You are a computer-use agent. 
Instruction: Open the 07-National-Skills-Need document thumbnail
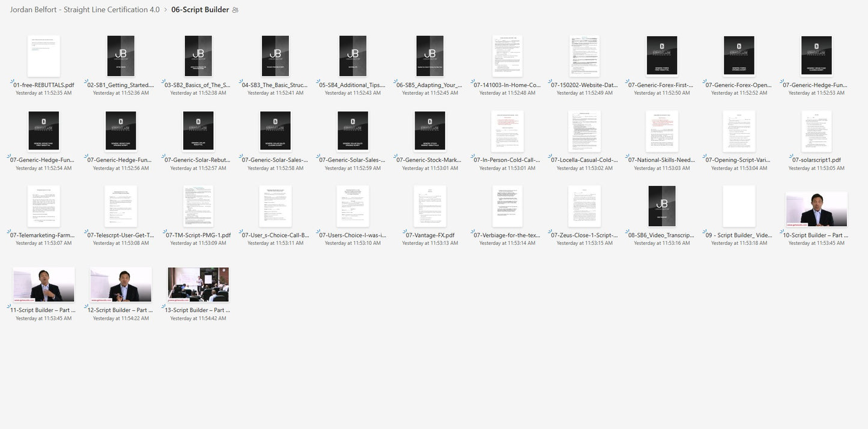(662, 131)
